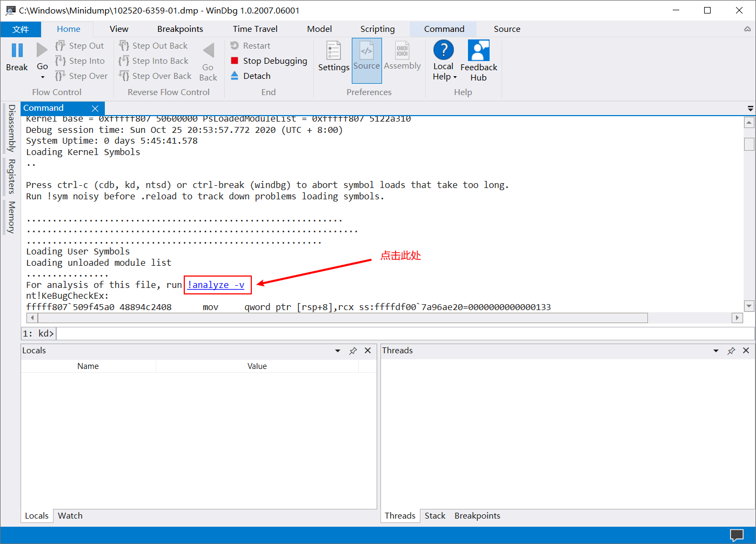The height and width of the screenshot is (544, 756).
Task: Pin the Locals panel
Action: 353,351
